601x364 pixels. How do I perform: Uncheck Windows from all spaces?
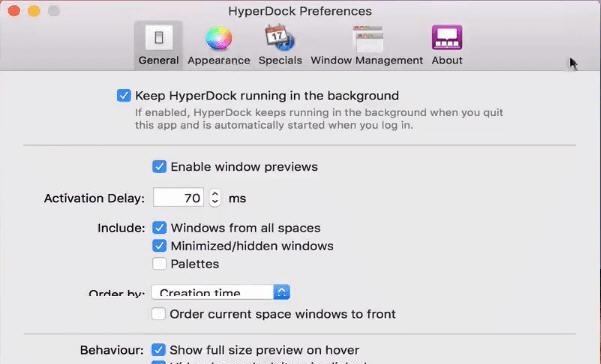(159, 228)
